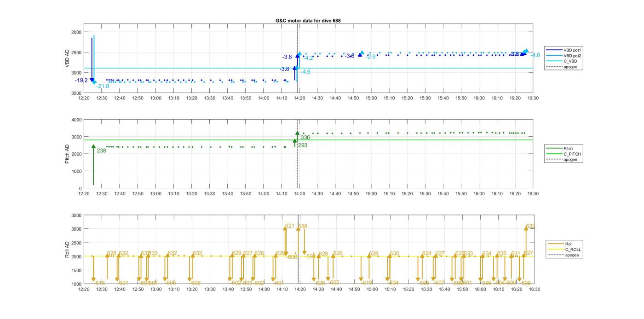Click the "634" annotation in Roll plot
644x319 pixels.
click(x=487, y=254)
